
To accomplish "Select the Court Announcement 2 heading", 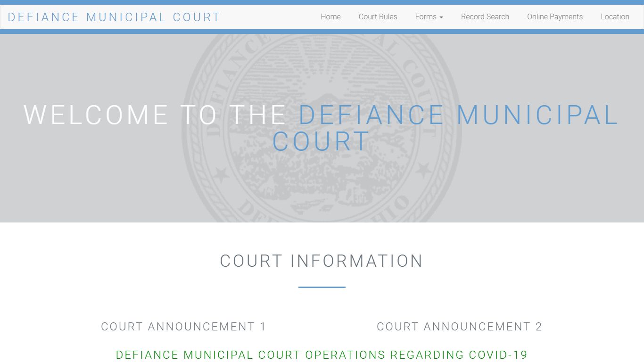I will 460,327.
